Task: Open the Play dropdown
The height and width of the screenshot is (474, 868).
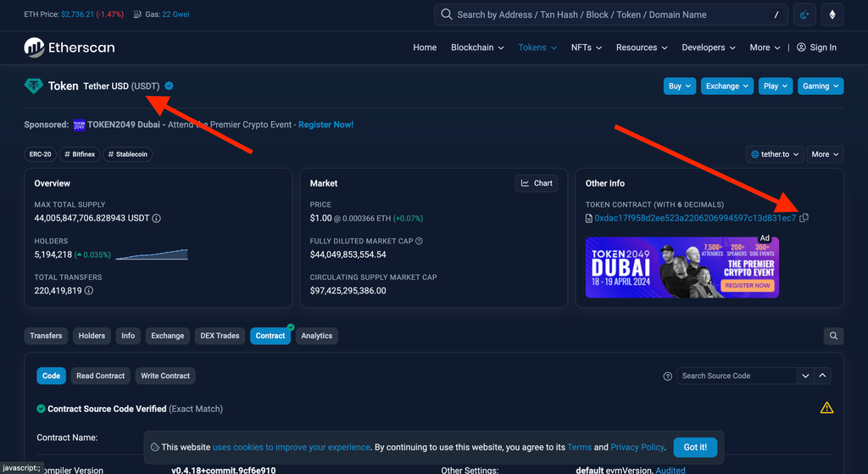Action: [x=775, y=86]
